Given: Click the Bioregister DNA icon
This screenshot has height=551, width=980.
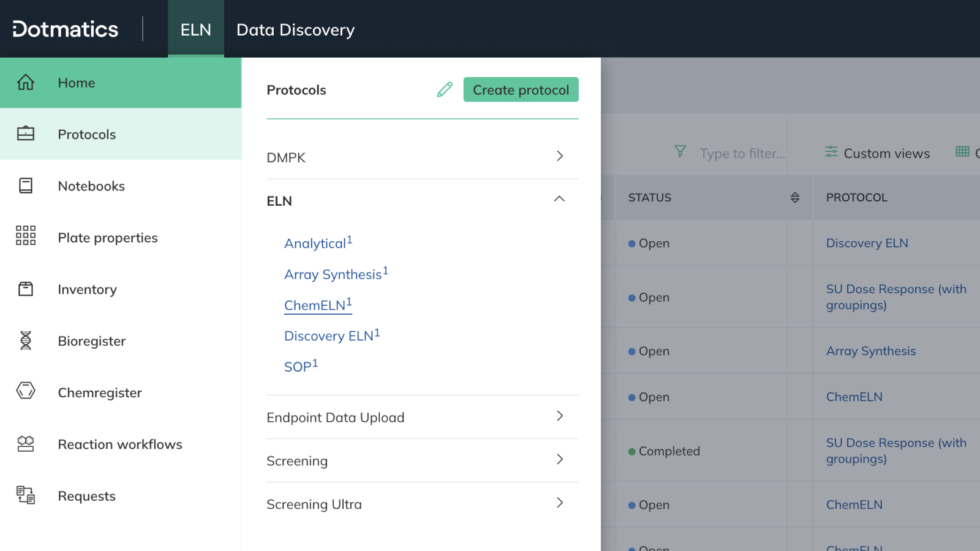Looking at the screenshot, I should pyautogui.click(x=26, y=340).
